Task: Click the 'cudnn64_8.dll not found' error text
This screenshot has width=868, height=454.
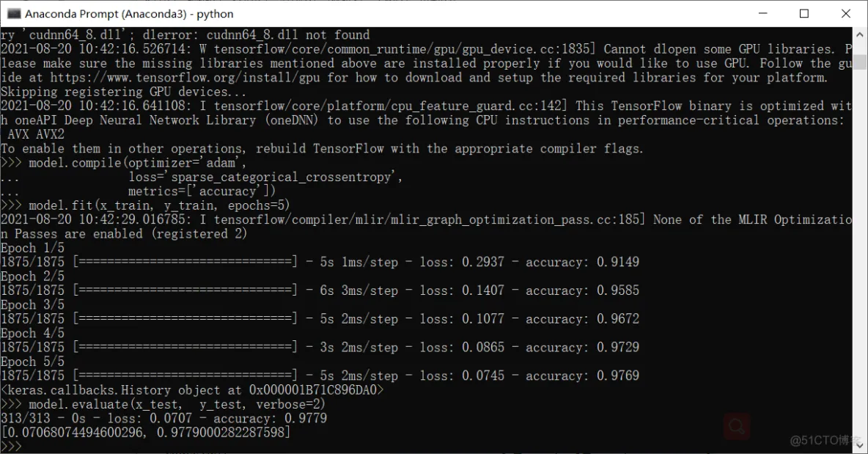Action: (x=288, y=35)
